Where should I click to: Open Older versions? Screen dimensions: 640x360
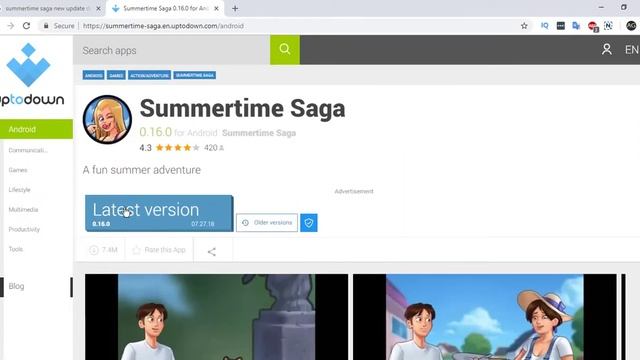pyautogui.click(x=267, y=223)
